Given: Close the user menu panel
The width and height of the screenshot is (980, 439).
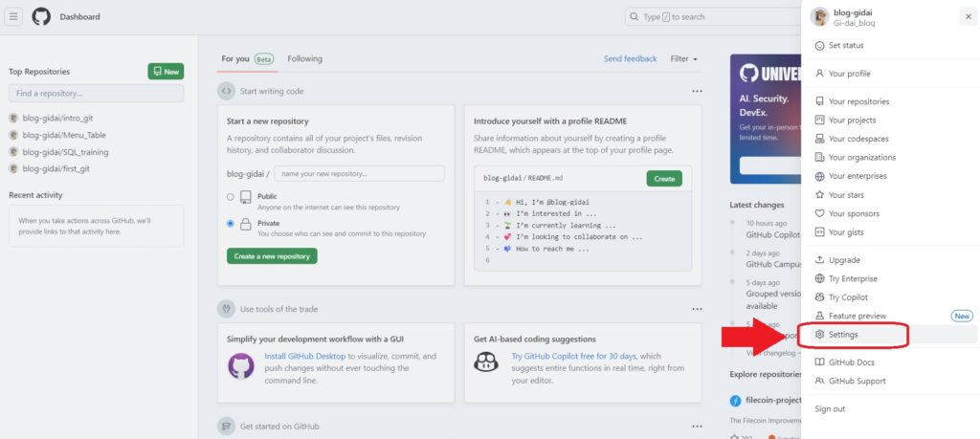Looking at the screenshot, I should pyautogui.click(x=968, y=16).
